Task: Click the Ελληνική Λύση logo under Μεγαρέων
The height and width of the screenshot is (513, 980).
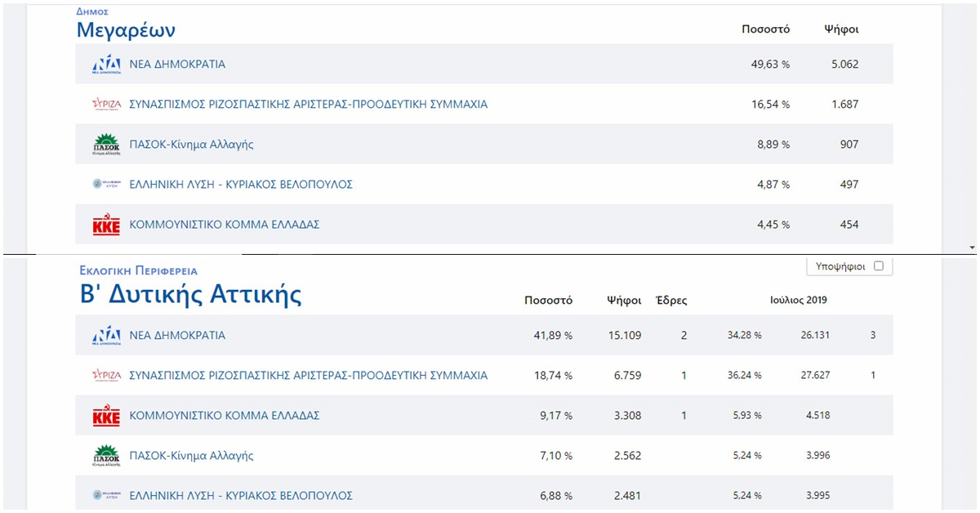Action: pyautogui.click(x=106, y=185)
